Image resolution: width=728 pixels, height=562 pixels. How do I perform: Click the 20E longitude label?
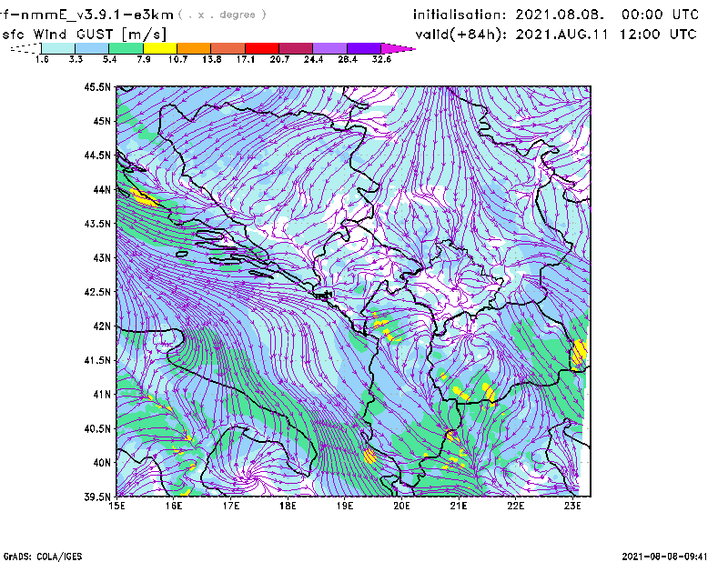401,507
